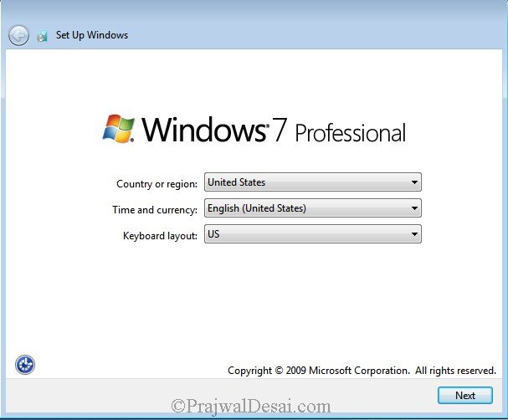Open the Time and currency dropdown
Screen dimensions: 508x420
click(x=313, y=207)
